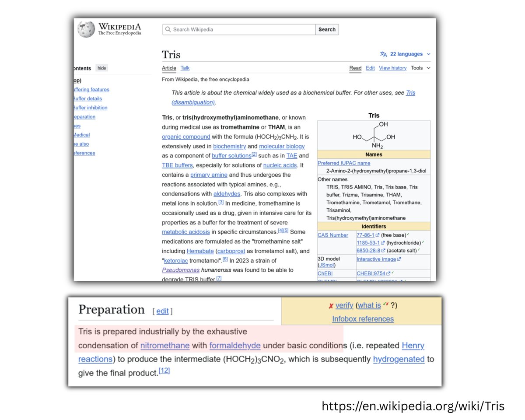Open the Infobox references link

[363, 318]
